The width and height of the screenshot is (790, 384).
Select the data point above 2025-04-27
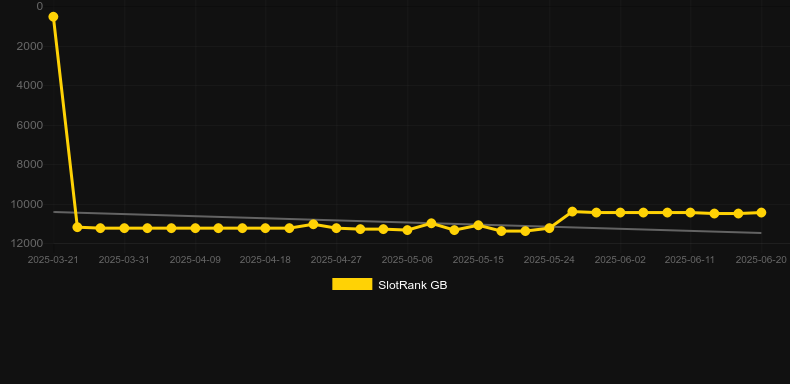337,228
